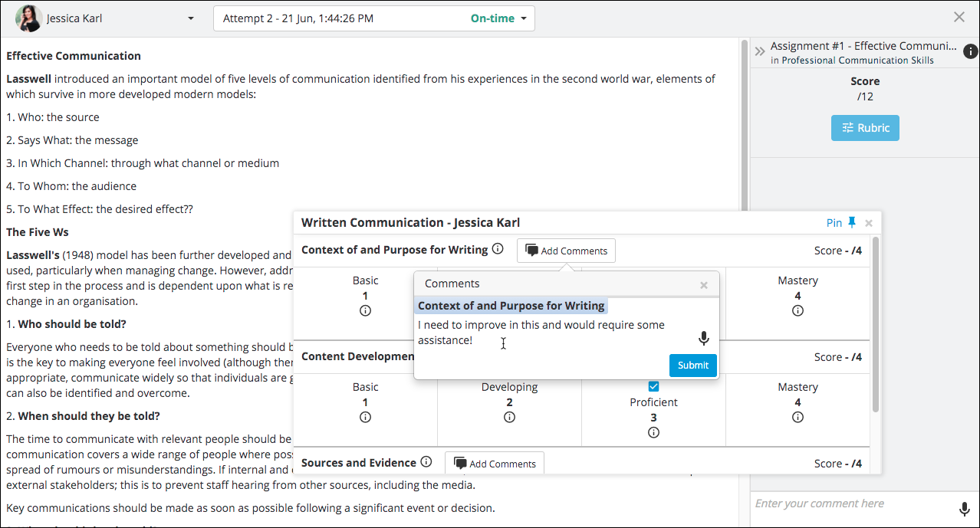The image size is (980, 528).
Task: Start voice input in Comments popup
Action: click(704, 338)
